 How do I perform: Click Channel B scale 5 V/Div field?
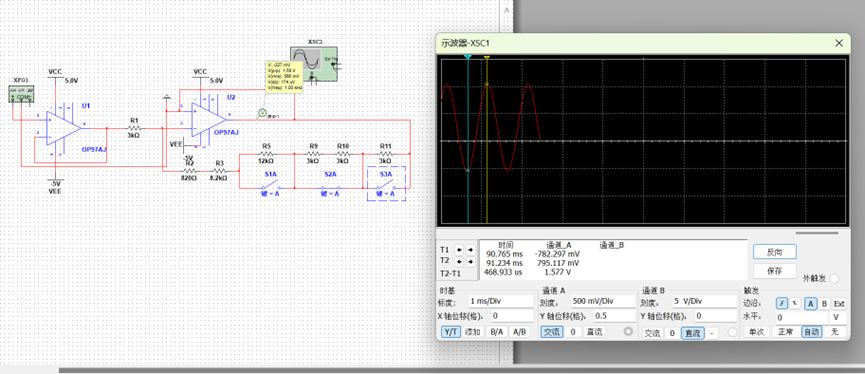(704, 301)
